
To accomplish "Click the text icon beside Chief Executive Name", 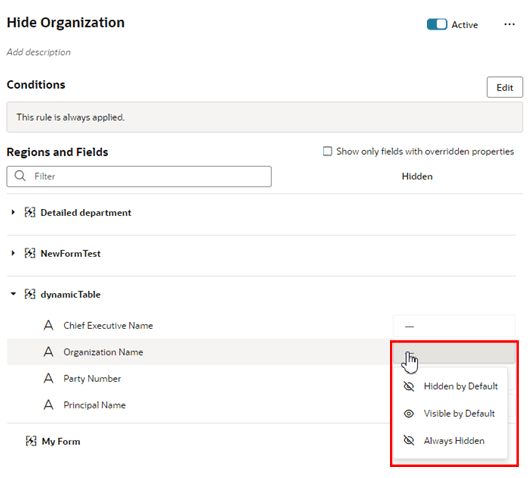I will (48, 326).
